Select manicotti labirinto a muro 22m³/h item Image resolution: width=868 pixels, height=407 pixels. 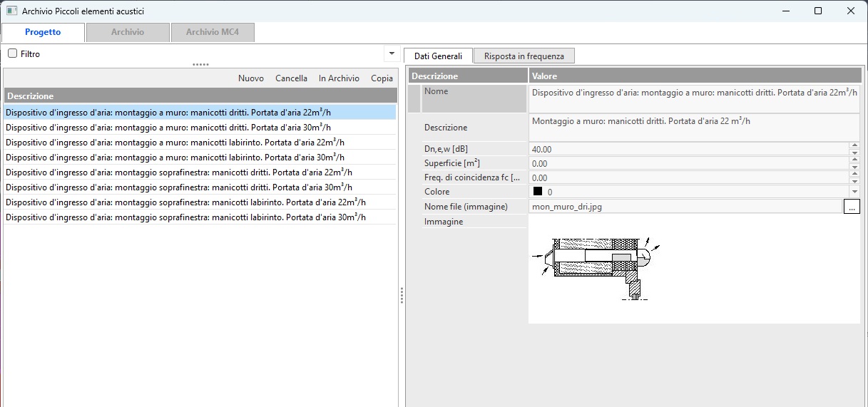pyautogui.click(x=175, y=143)
